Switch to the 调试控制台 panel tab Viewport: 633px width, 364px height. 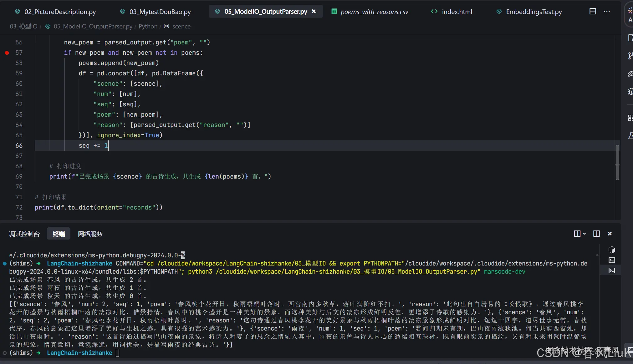pyautogui.click(x=24, y=234)
